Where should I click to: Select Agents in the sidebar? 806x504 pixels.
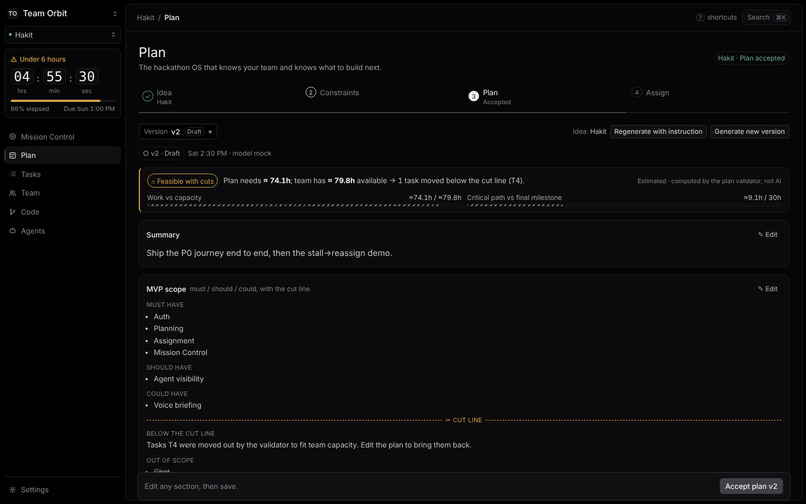tap(63, 231)
